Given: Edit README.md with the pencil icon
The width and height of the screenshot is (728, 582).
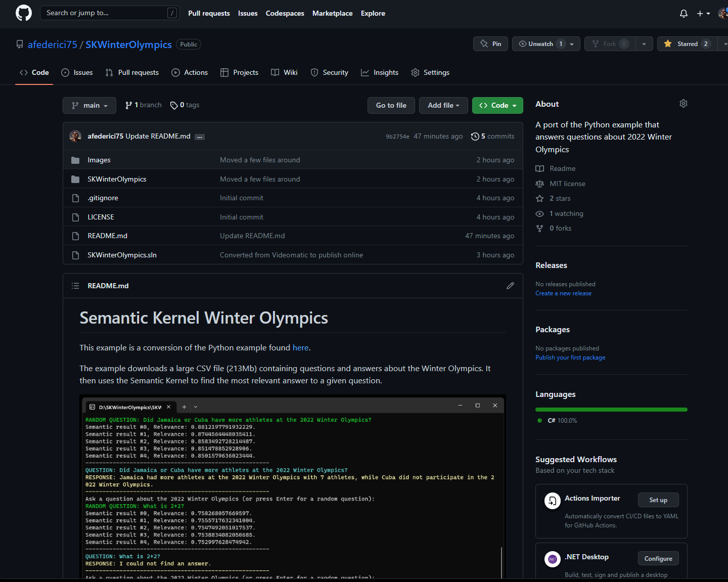Looking at the screenshot, I should (x=511, y=286).
